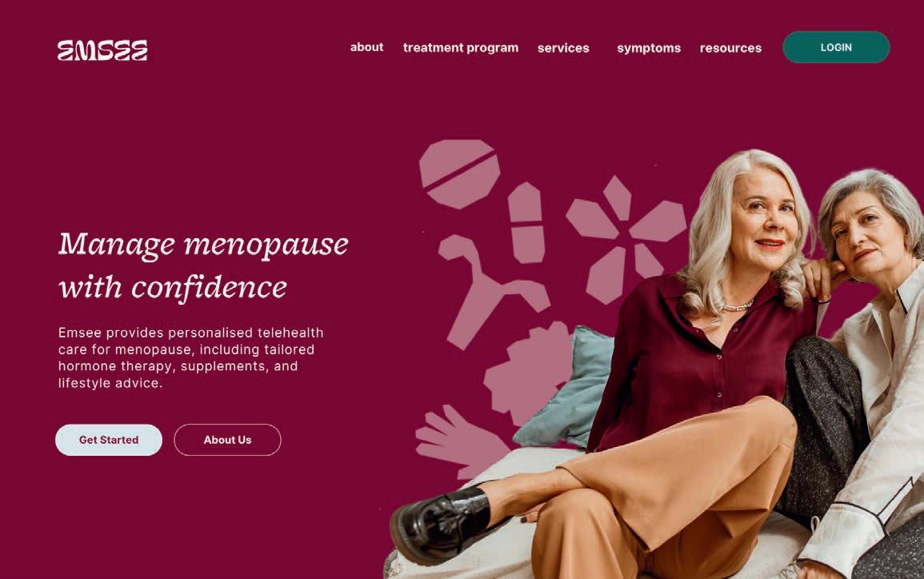Screen dimensions: 924x579
Task: Click the round pill tablet graphic
Action: click(x=460, y=174)
